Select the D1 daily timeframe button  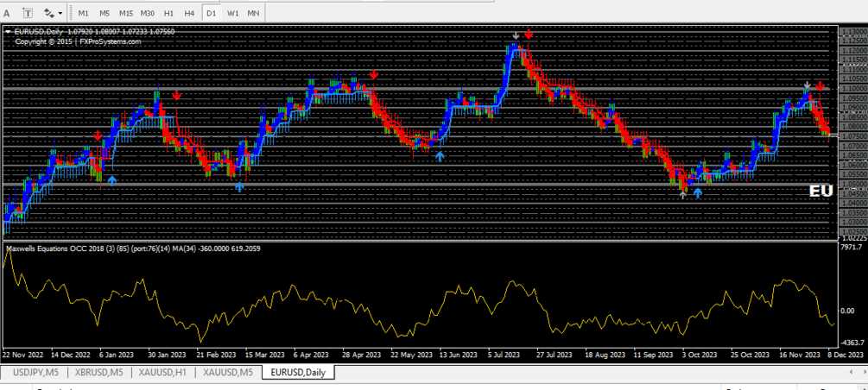click(x=211, y=12)
